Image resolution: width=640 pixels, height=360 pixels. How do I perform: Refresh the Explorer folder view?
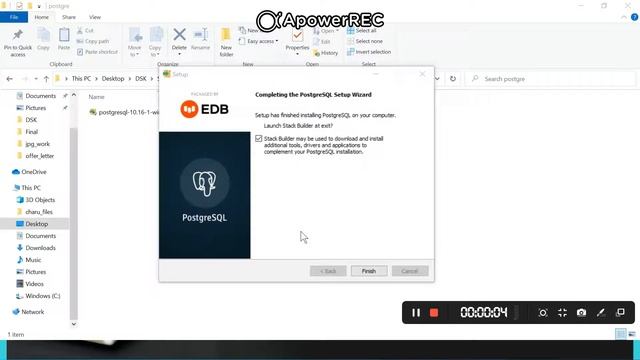[453, 79]
